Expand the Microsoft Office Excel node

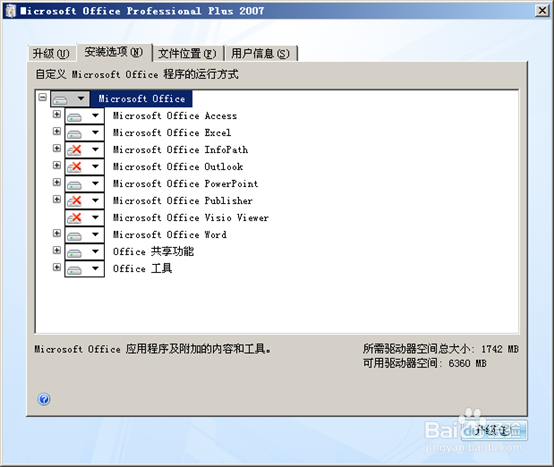pos(57,131)
